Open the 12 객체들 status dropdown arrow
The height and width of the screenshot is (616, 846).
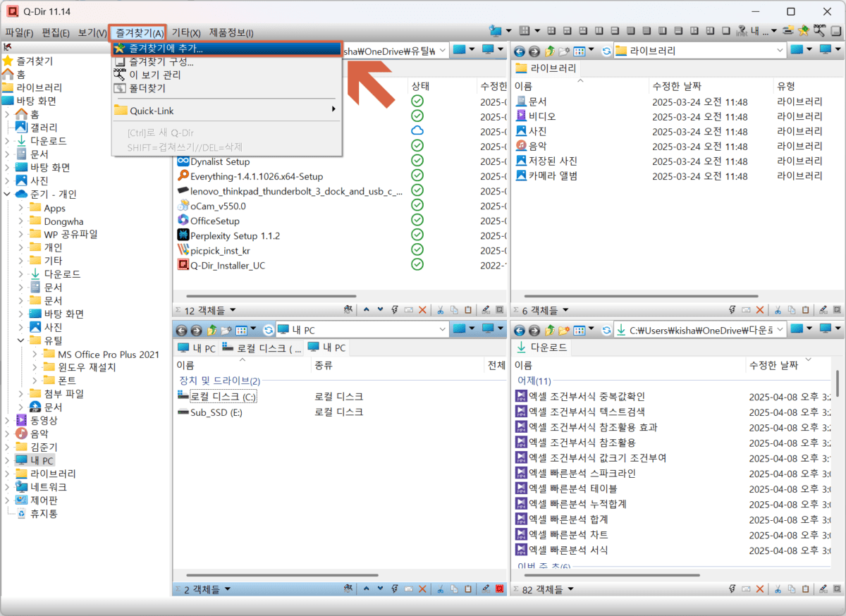pos(233,310)
